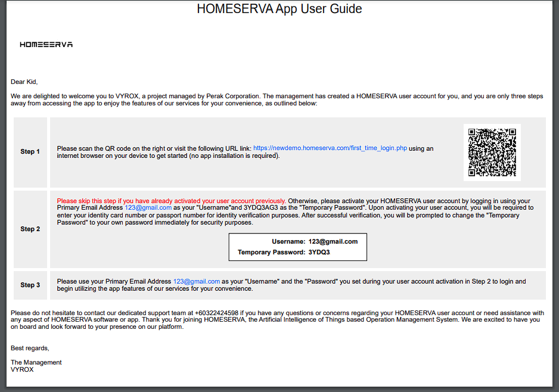
Task: Click the VYROX signature at the bottom
Action: [x=22, y=369]
